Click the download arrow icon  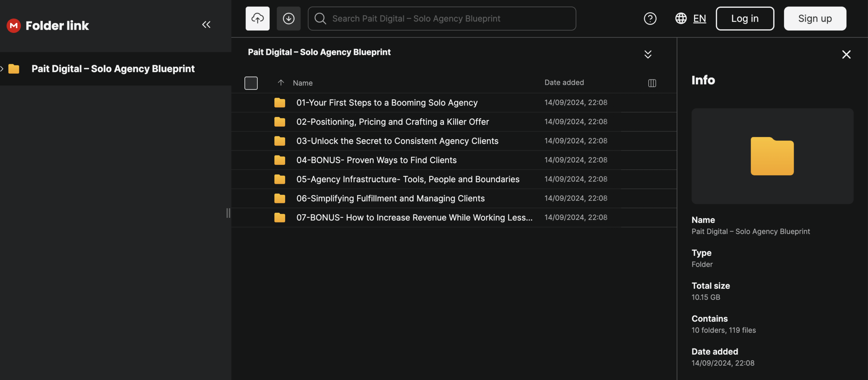(289, 18)
